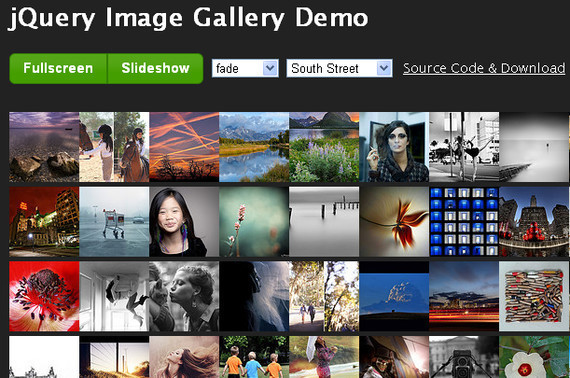Open the woman kissing cat thumbnail
Image resolution: width=570 pixels, height=378 pixels.
pos(184,296)
